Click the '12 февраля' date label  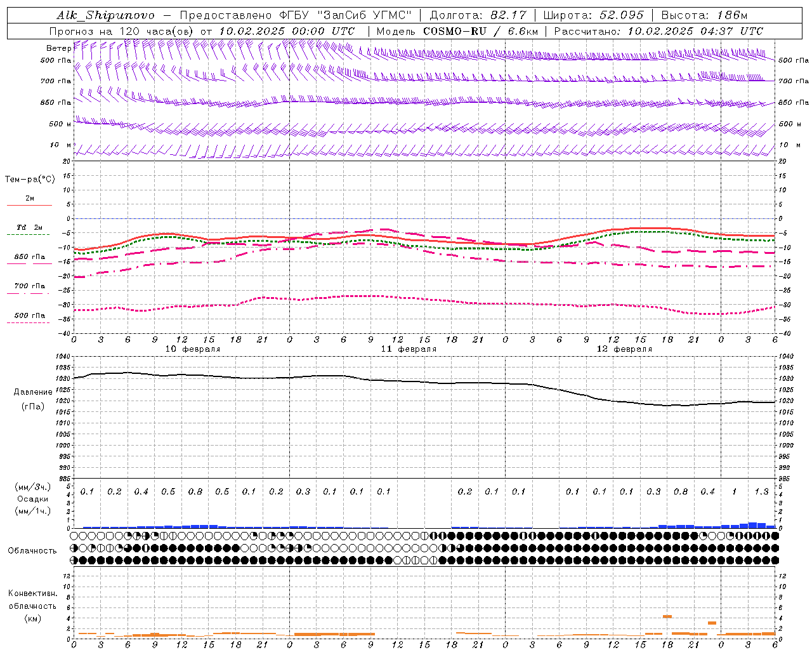(x=624, y=349)
